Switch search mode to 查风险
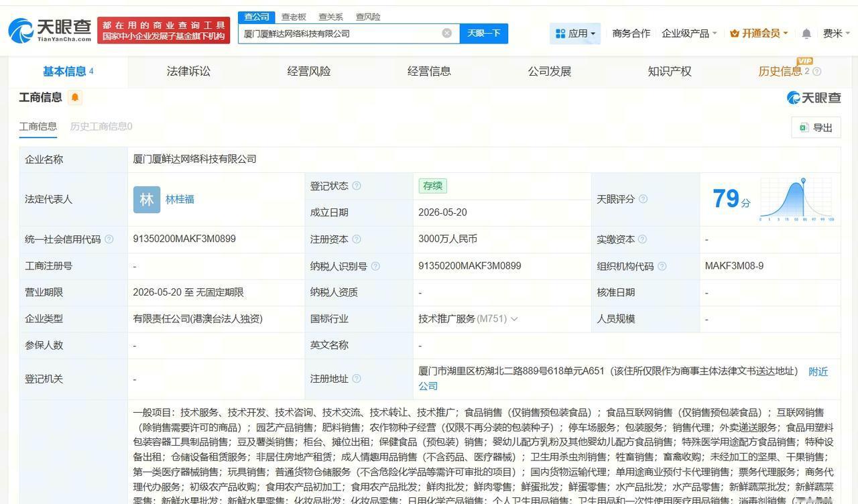The width and height of the screenshot is (858, 504). (368, 17)
